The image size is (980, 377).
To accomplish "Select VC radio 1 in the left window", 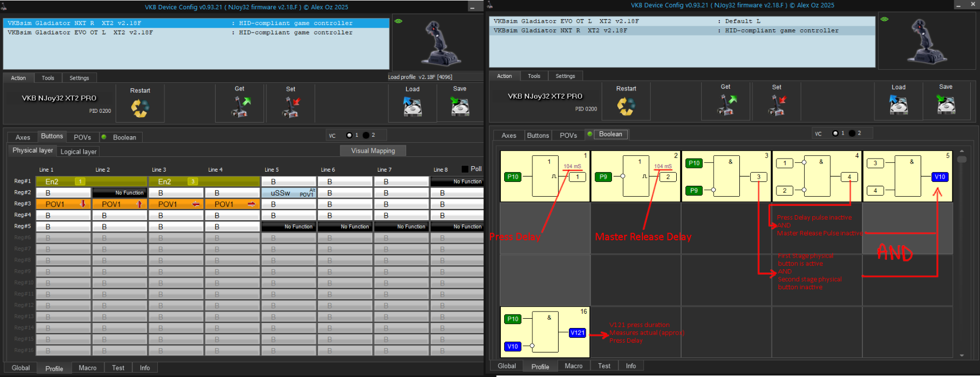I will click(x=349, y=135).
